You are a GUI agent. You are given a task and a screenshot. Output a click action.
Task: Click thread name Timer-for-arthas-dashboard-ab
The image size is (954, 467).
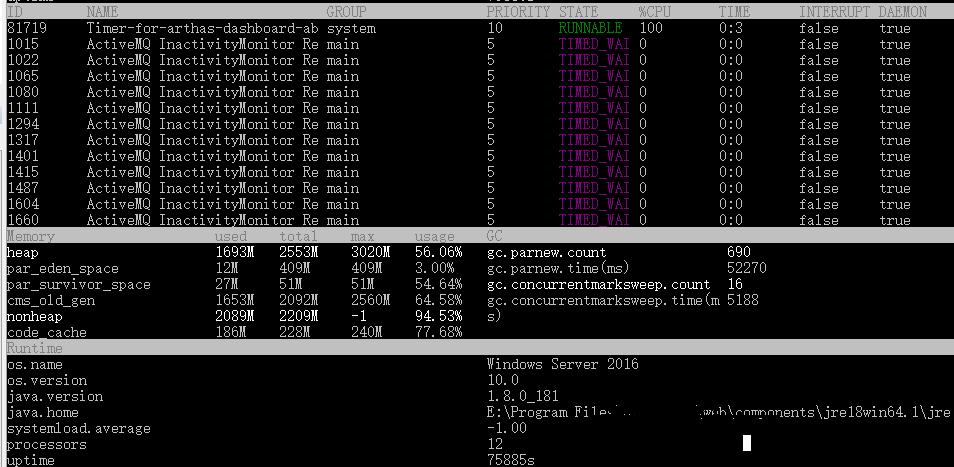[x=203, y=29]
